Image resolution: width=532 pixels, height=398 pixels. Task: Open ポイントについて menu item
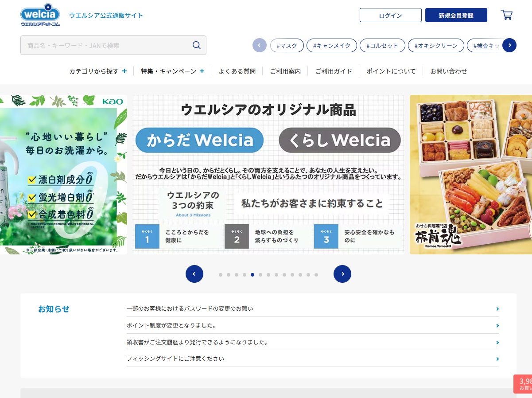pos(391,71)
